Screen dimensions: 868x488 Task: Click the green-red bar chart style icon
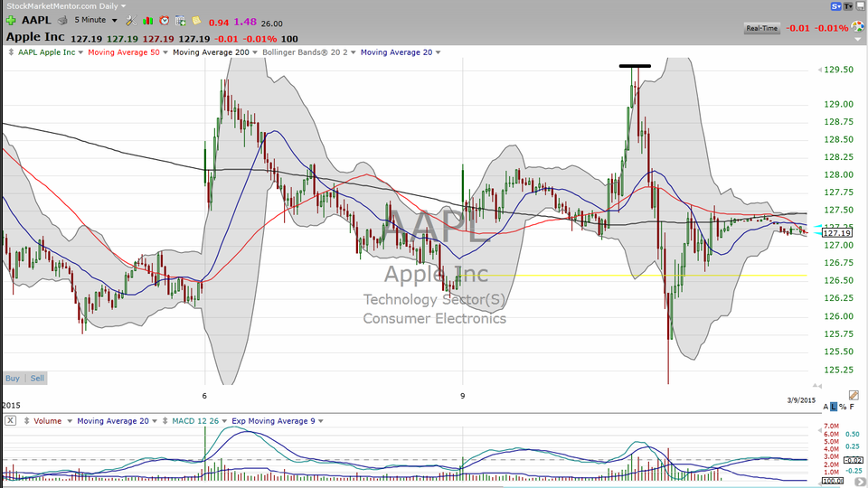point(147,21)
